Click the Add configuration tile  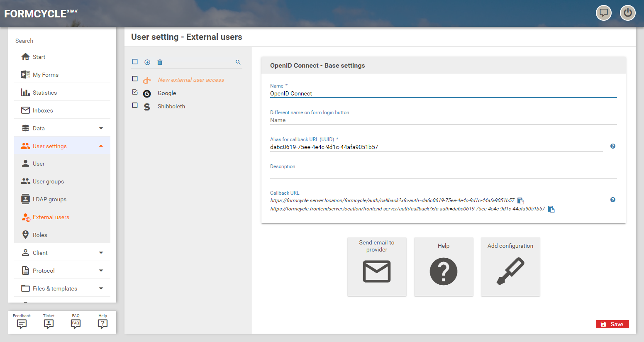pos(510,266)
